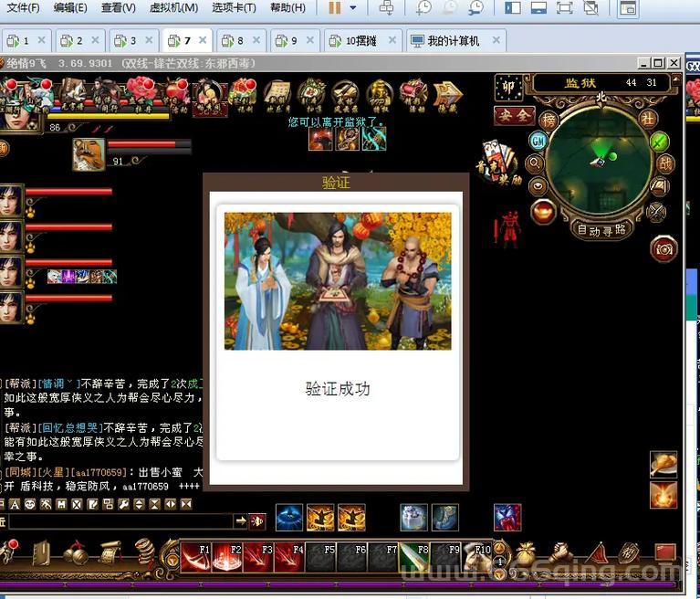Image resolution: width=700 pixels, height=599 pixels.
Task: Open the 战 battle round button
Action: (664, 164)
